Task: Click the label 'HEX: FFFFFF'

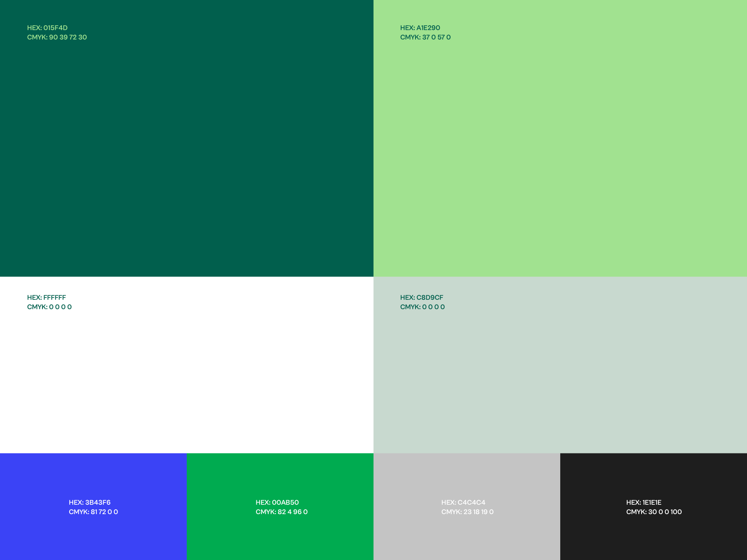Action: coord(46,297)
